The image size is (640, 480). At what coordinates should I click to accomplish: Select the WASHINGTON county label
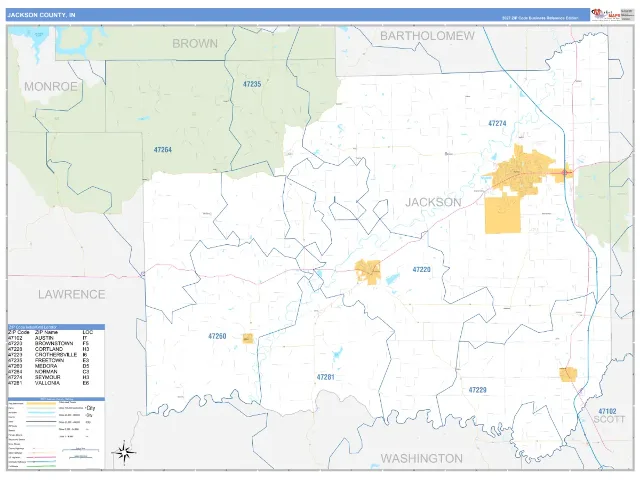click(422, 458)
